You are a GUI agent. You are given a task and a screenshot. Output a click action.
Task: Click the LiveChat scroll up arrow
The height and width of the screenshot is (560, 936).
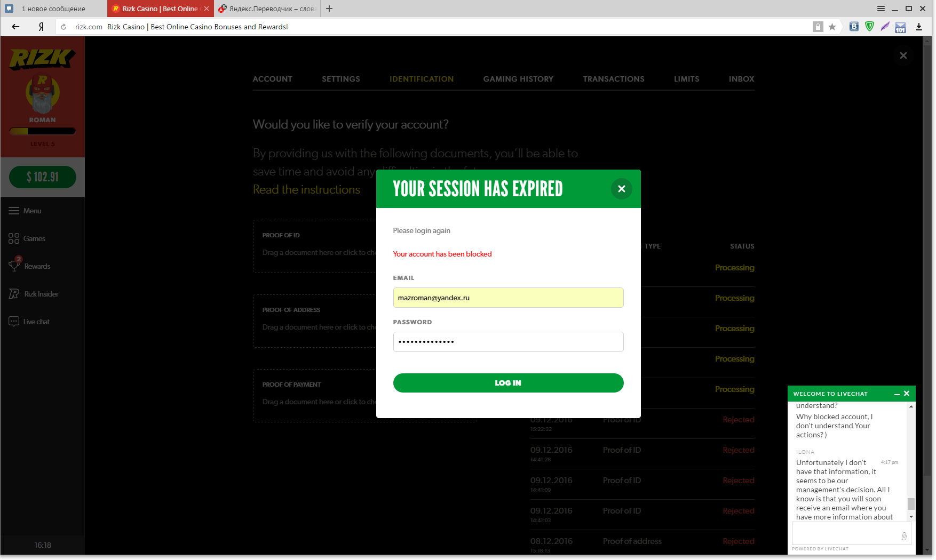[x=911, y=406]
